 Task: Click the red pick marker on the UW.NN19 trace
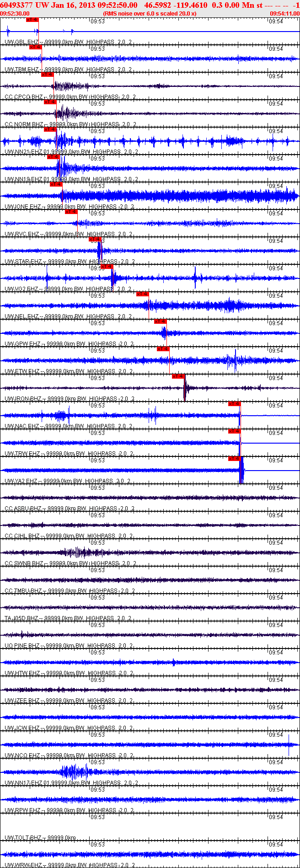click(x=54, y=157)
